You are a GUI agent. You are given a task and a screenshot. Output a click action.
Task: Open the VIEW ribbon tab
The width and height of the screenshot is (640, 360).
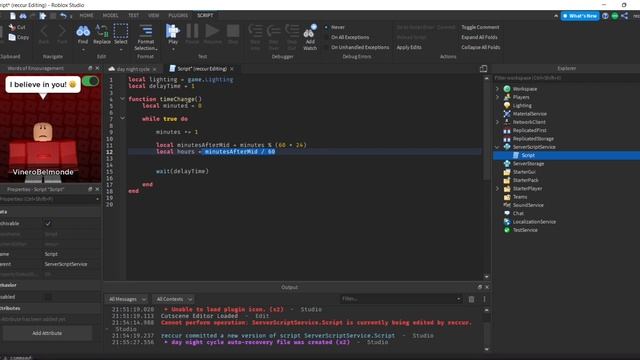point(153,16)
